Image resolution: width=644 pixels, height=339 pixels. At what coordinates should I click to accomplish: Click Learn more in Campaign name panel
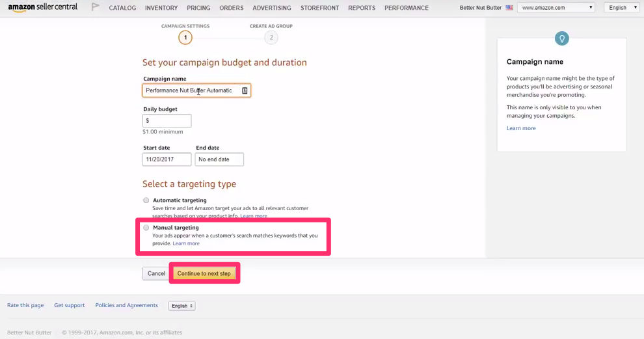coord(521,128)
